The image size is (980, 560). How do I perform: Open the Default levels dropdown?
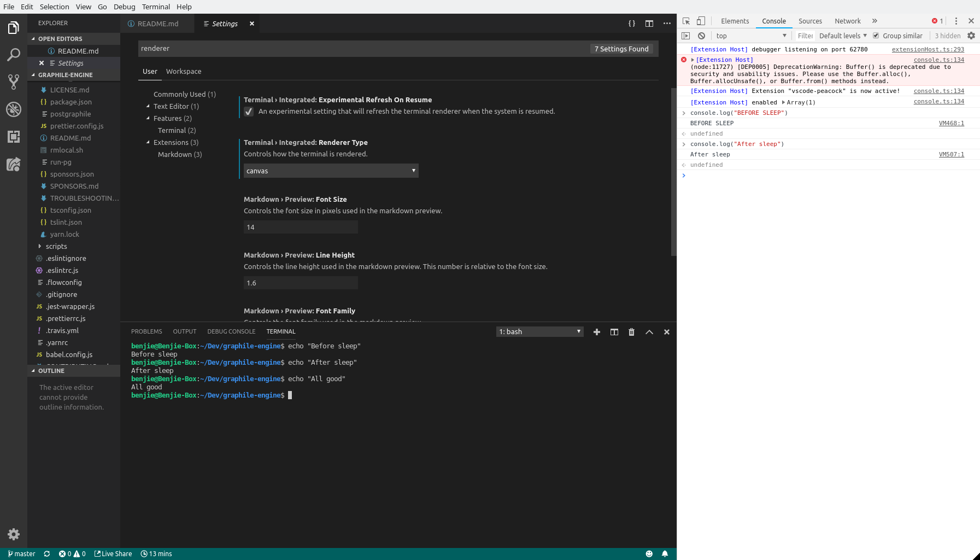point(843,36)
